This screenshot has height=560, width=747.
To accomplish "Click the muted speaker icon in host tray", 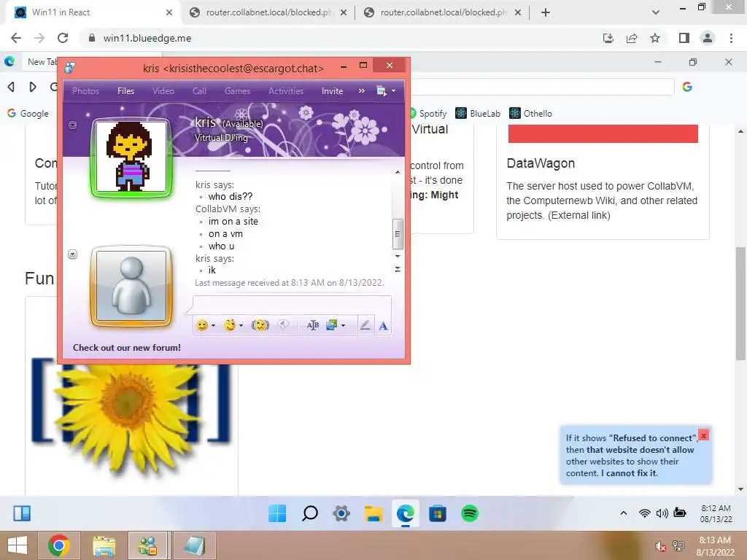I will point(660,546).
